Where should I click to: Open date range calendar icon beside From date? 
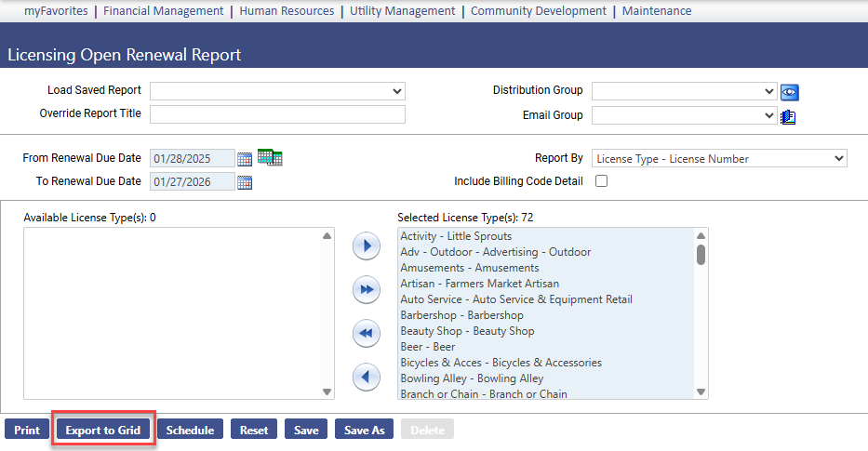click(x=270, y=157)
